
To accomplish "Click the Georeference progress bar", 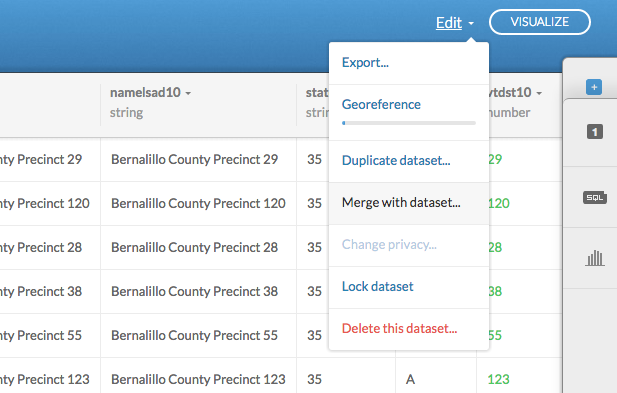I will (409, 123).
